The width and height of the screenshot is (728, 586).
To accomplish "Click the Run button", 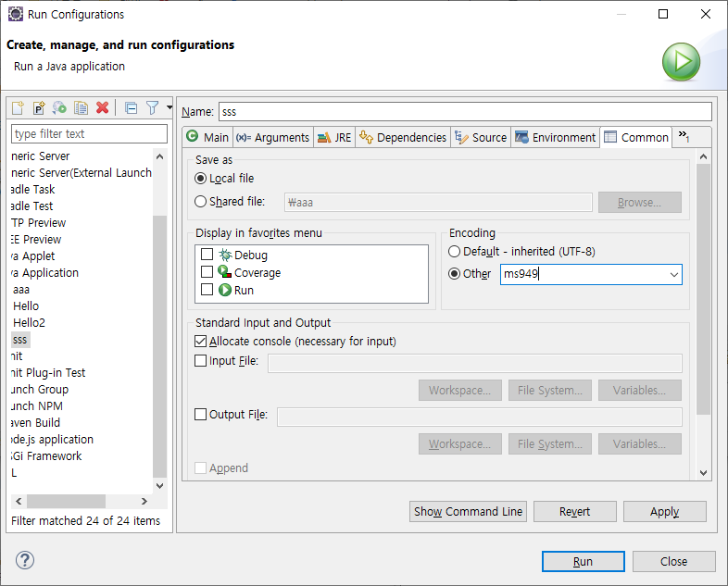I will coord(584,561).
